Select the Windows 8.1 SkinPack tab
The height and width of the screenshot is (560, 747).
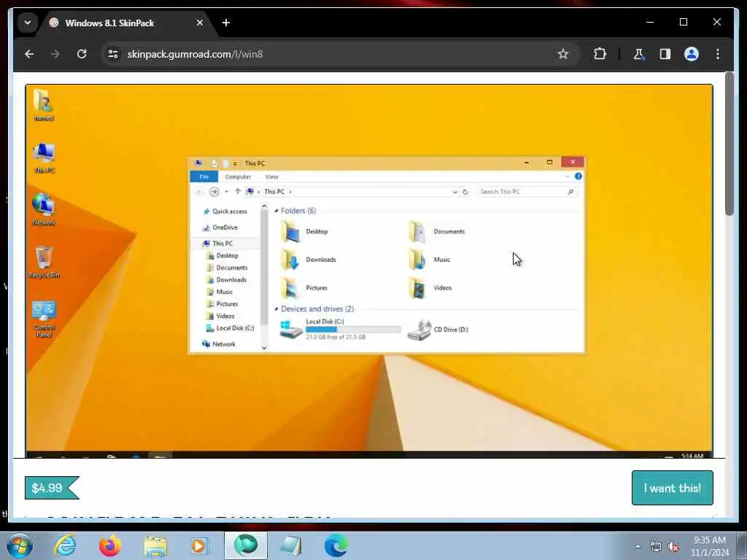(127, 23)
